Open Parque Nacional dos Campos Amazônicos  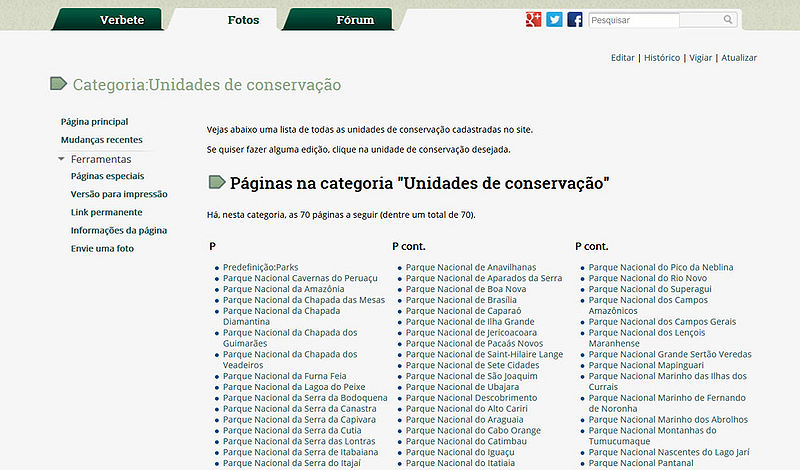click(x=648, y=305)
